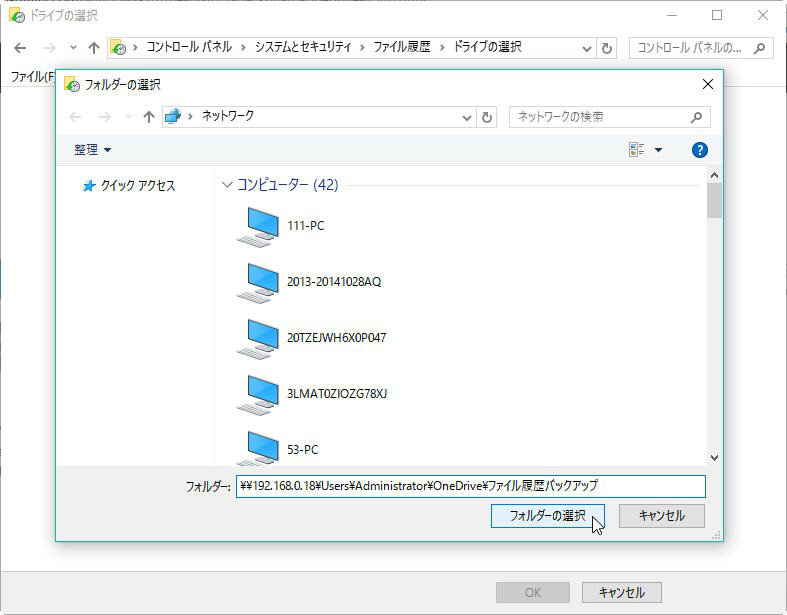The height and width of the screenshot is (615, 787).
Task: Open address dropdown in ドライブの選択 window
Action: (x=586, y=49)
